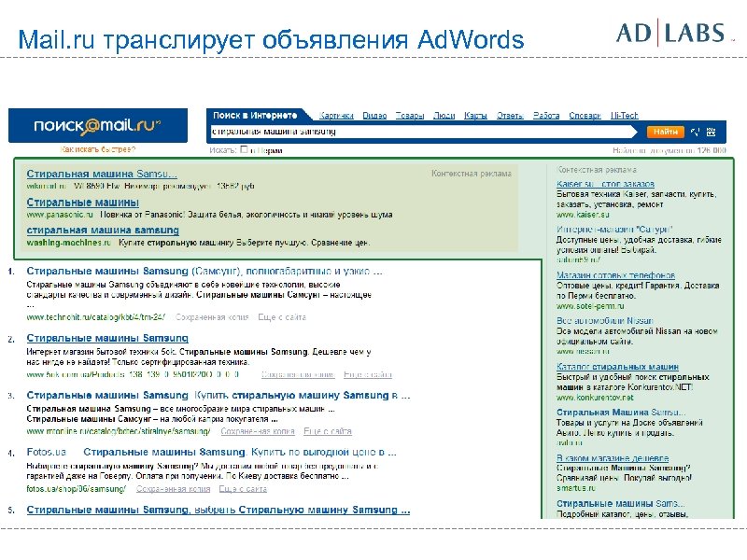Click 'Еще с сайта' for technohit.ru result
This screenshot has width=747, height=560.
click(x=282, y=317)
